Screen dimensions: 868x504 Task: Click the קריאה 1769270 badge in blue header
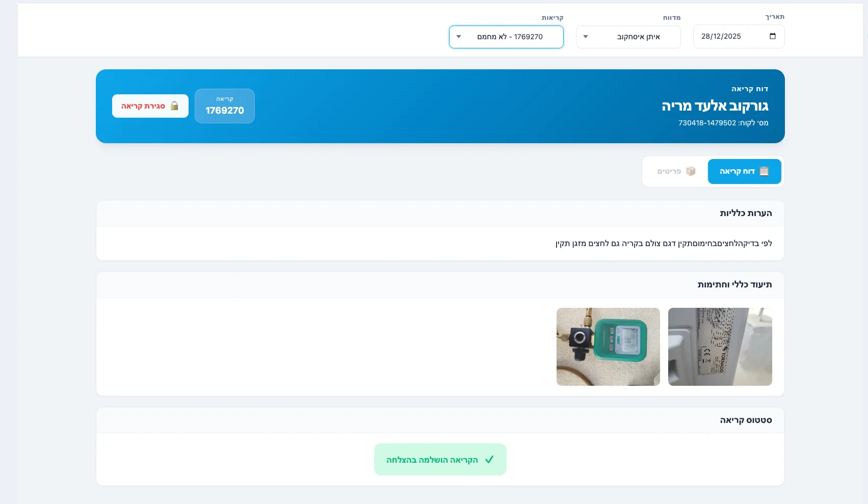[x=224, y=106]
